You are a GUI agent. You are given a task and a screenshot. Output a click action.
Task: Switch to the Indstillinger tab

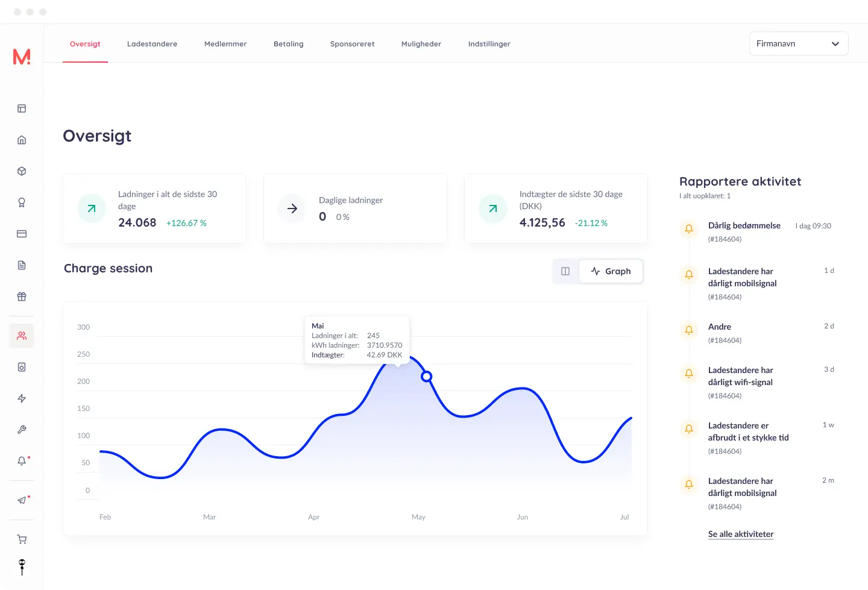(489, 44)
